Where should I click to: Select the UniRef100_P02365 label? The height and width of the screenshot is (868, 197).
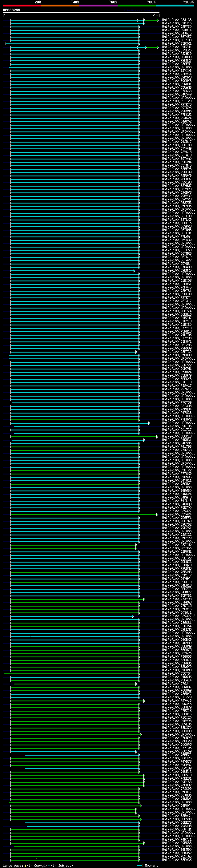coord(177,548)
